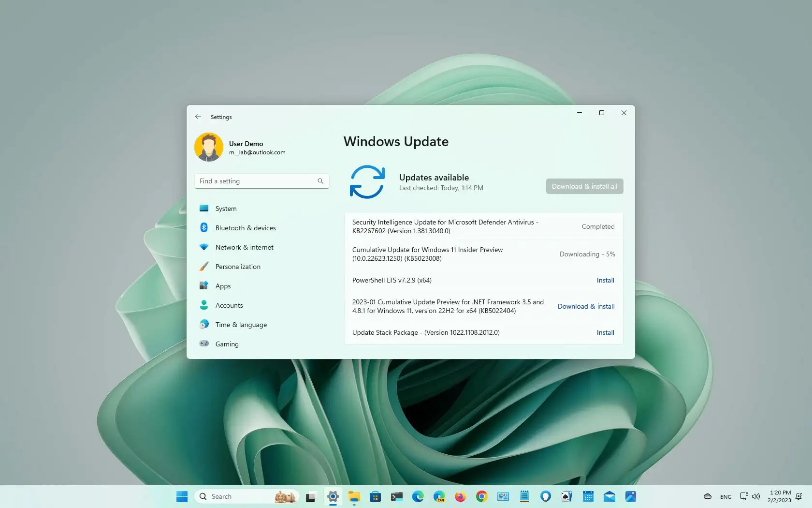Open the Calendar app from the taskbar
Viewport: 812px width, 508px height.
588,496
